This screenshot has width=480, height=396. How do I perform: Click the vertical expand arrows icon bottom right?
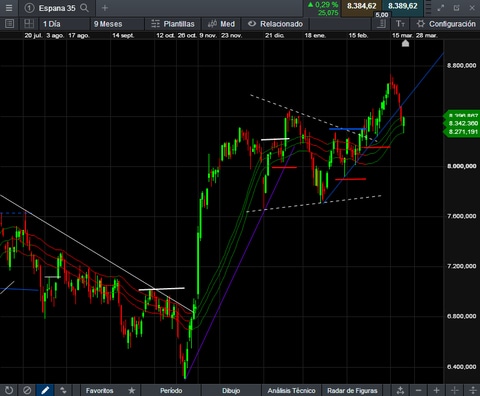pyautogui.click(x=473, y=390)
